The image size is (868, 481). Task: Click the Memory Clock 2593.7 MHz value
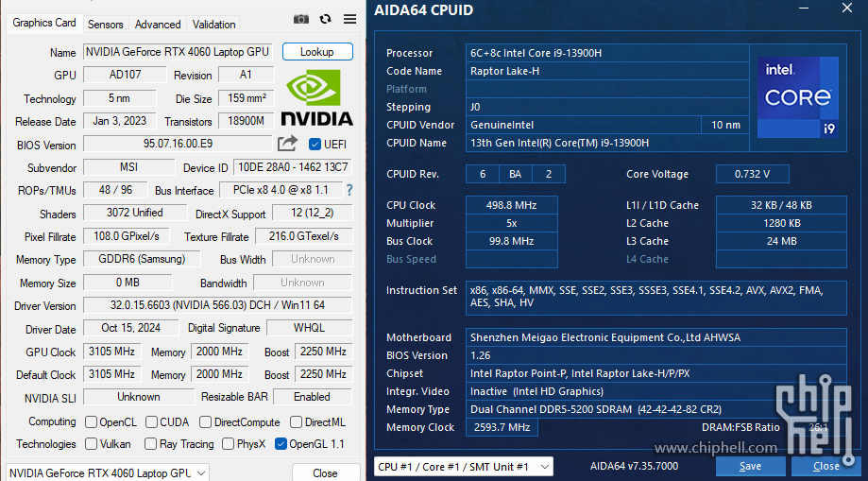coord(502,427)
